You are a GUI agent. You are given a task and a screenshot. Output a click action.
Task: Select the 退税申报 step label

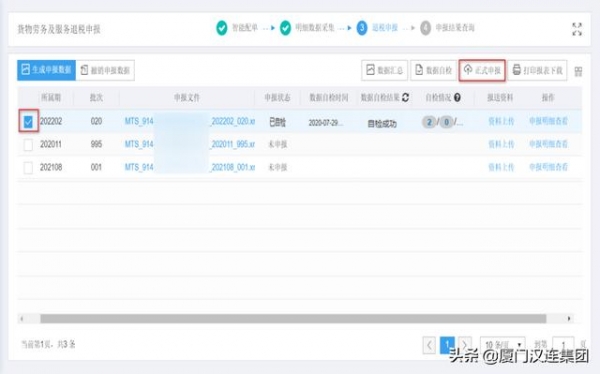pyautogui.click(x=385, y=28)
